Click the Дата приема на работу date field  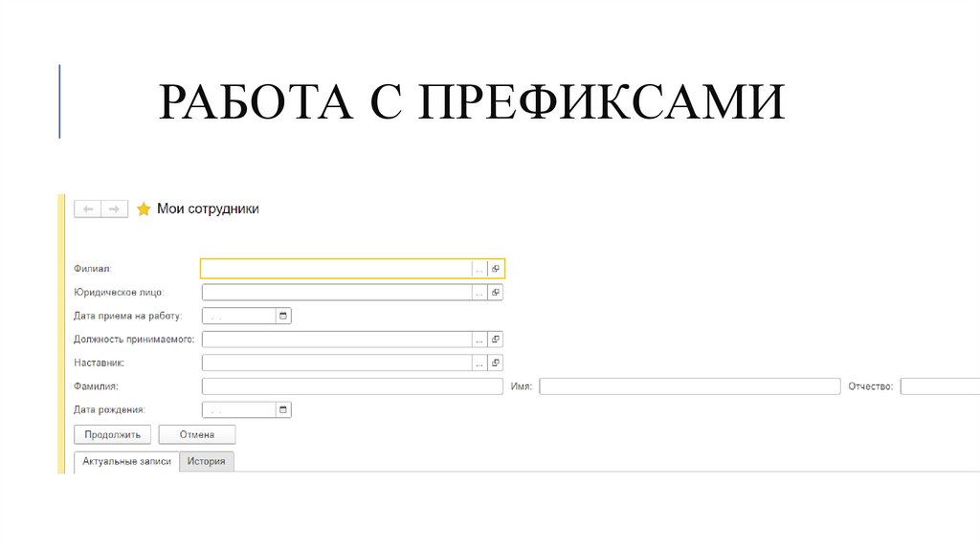coord(239,316)
